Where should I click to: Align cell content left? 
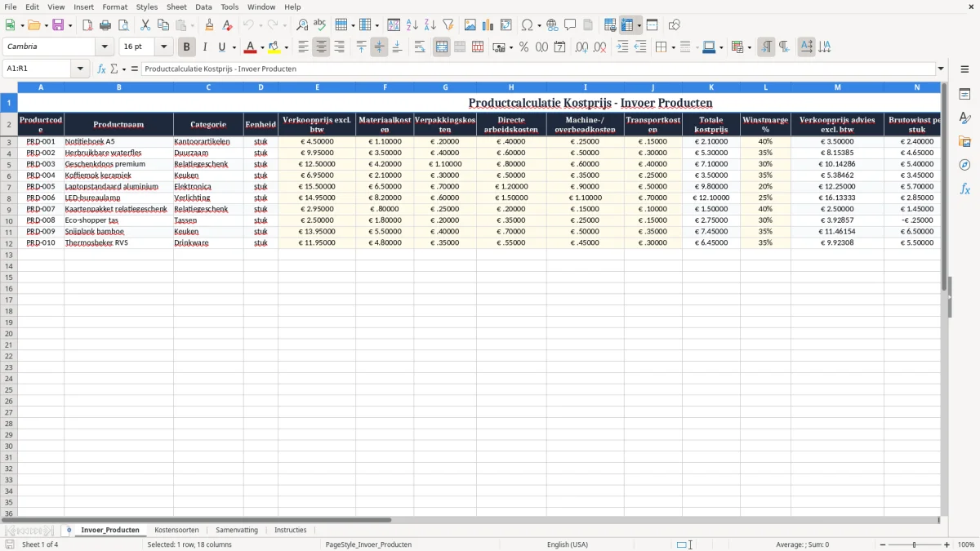pyautogui.click(x=304, y=47)
